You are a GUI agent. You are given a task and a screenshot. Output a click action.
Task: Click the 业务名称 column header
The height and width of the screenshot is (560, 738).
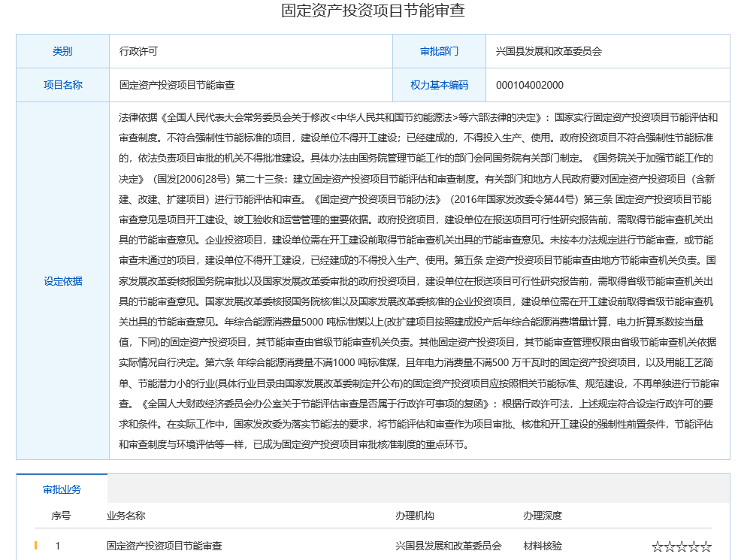tap(126, 516)
